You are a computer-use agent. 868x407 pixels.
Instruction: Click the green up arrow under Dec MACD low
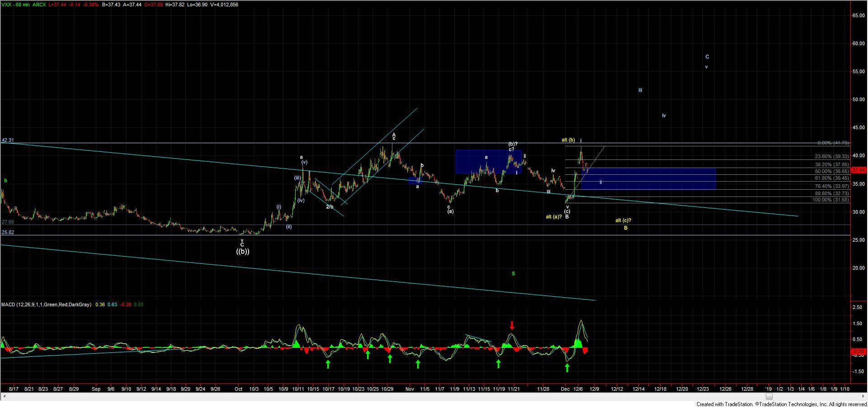point(567,368)
